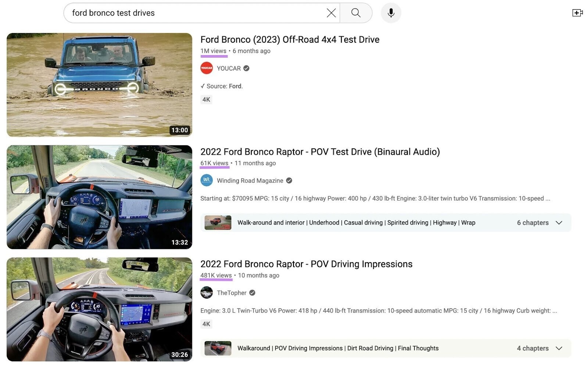Screen dimensions: 588x368
Task: Open the create video icon at top right
Action: [578, 12]
